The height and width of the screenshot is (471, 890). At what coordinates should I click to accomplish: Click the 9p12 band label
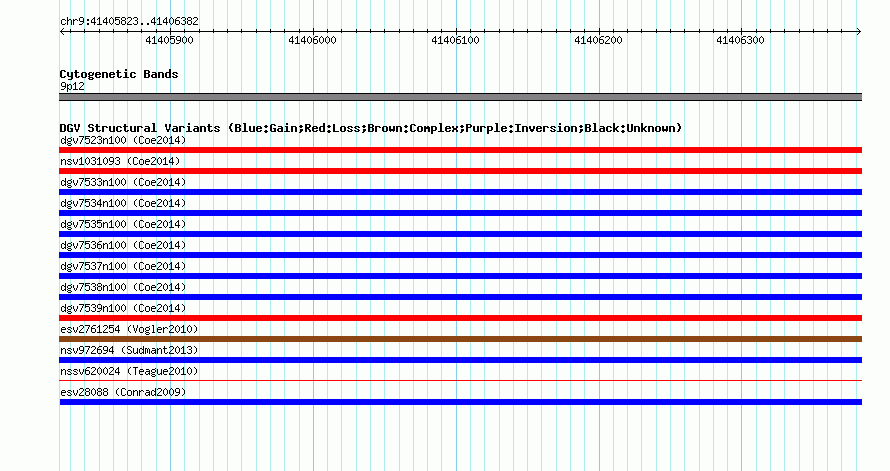point(72,86)
